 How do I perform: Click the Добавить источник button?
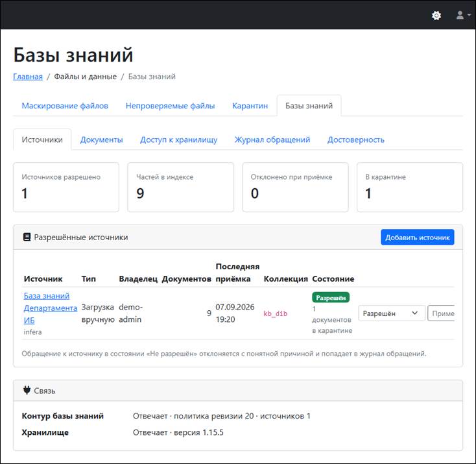418,238
